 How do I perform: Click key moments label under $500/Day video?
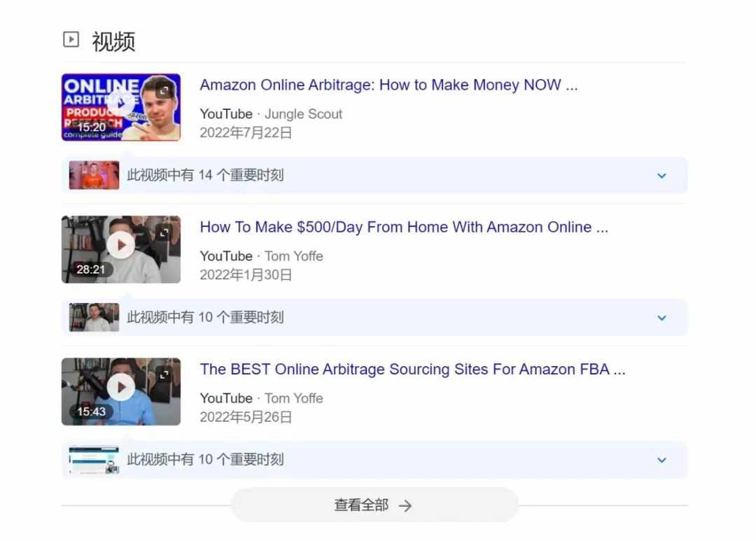(x=205, y=317)
